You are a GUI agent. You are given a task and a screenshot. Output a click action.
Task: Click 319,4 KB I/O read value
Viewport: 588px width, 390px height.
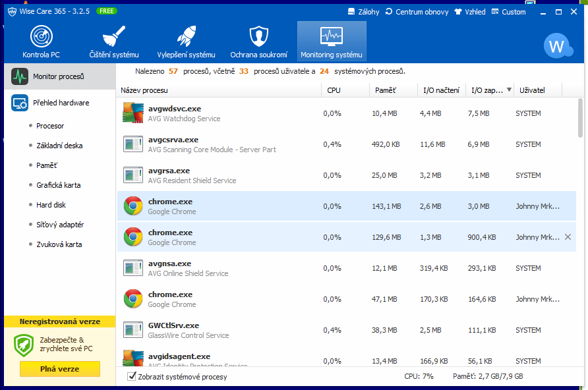tap(434, 269)
